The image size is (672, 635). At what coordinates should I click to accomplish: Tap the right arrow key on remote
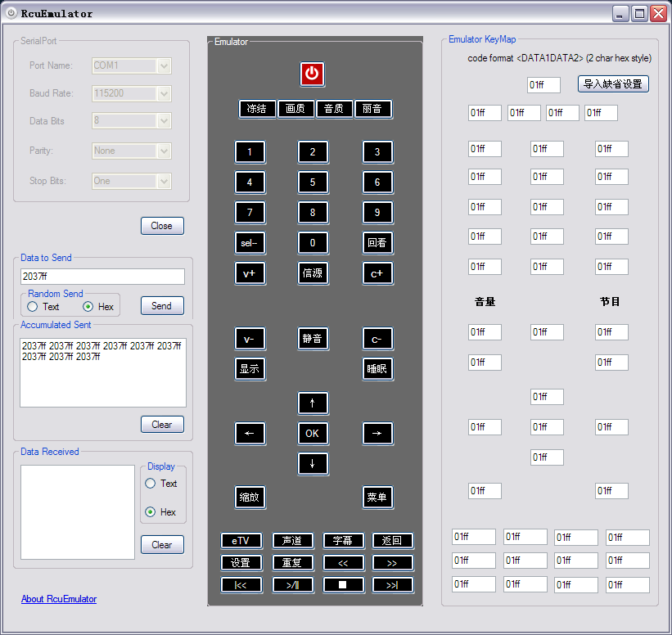point(377,433)
